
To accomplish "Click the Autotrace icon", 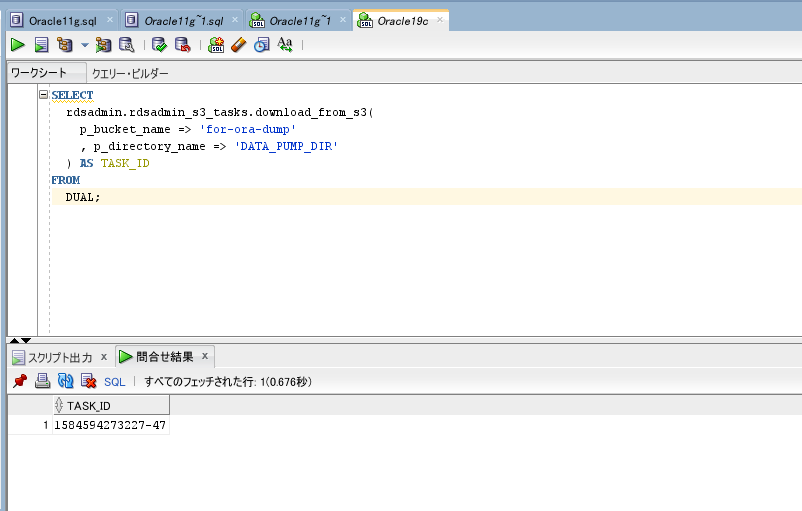I will [x=103, y=45].
